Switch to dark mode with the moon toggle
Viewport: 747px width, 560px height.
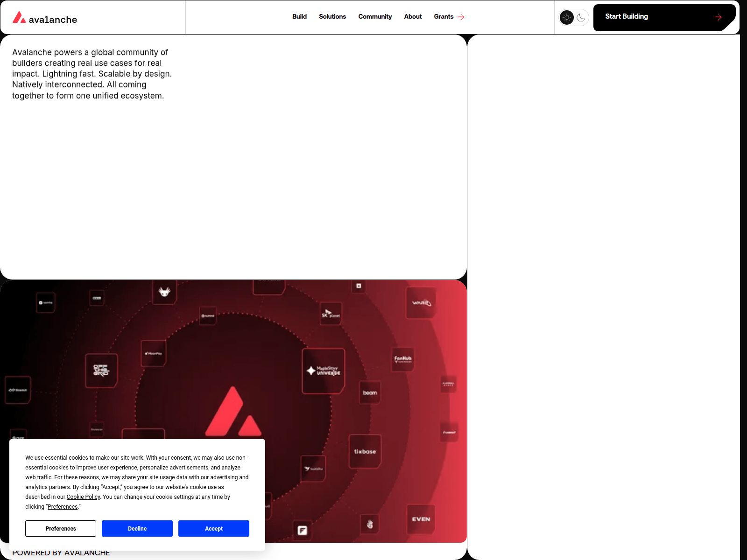point(581,18)
